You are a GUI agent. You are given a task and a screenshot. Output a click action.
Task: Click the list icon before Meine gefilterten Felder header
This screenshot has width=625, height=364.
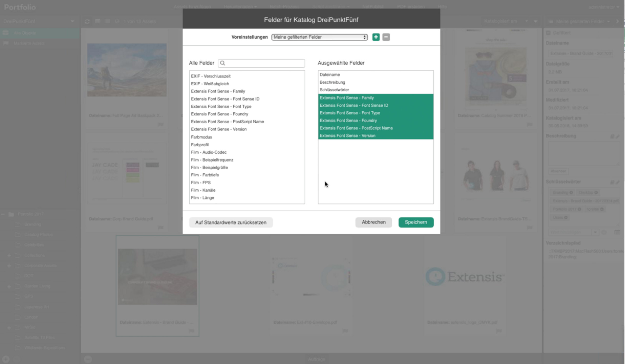(551, 22)
